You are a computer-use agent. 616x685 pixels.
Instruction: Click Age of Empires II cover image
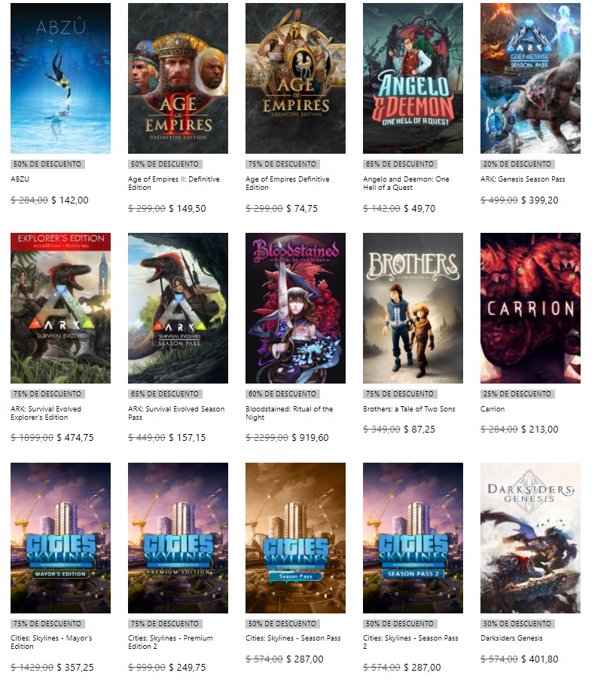[x=178, y=78]
